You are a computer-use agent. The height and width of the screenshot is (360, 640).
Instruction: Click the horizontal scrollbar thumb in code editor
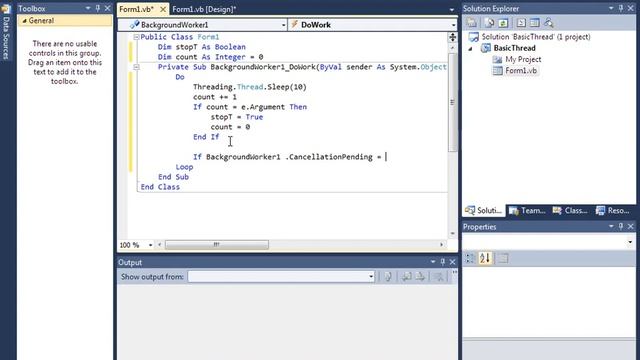[x=217, y=245]
